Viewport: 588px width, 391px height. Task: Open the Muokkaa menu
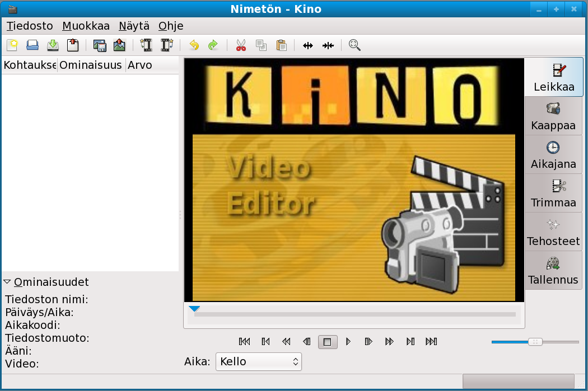pyautogui.click(x=86, y=26)
